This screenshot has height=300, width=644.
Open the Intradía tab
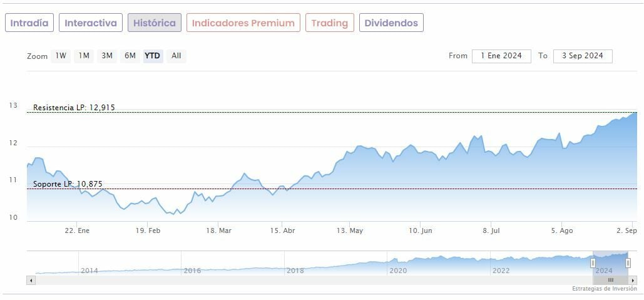(x=29, y=23)
